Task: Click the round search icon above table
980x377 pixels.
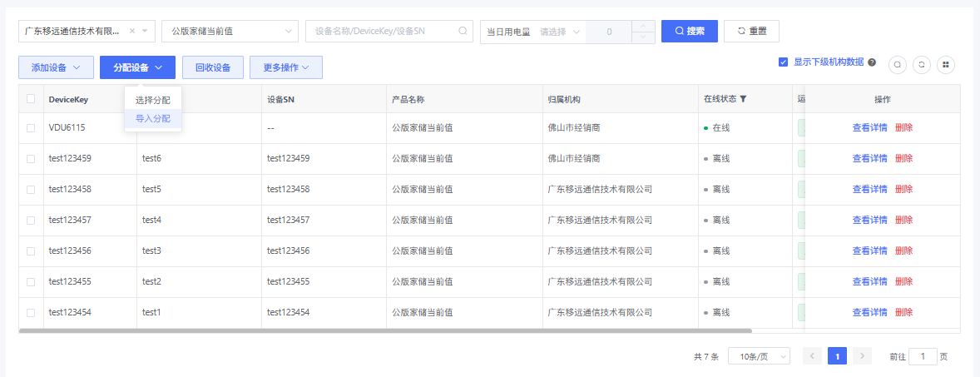Action: pyautogui.click(x=898, y=65)
